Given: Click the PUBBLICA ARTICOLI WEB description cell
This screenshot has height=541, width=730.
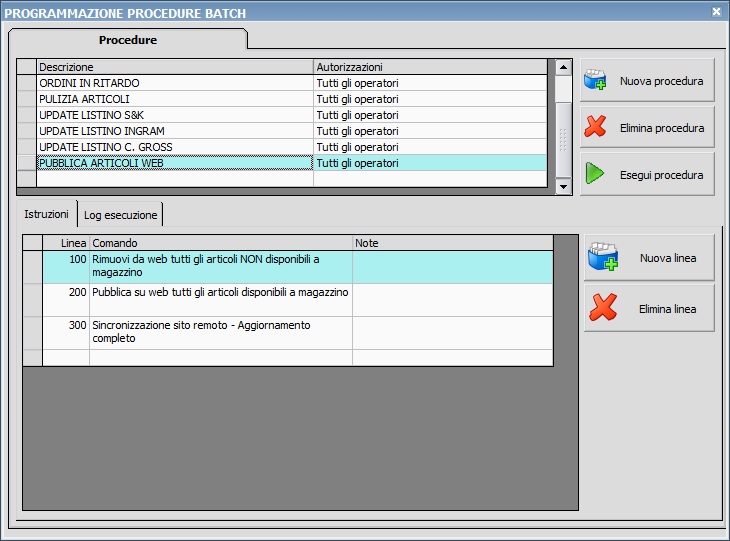Looking at the screenshot, I should [x=175, y=163].
